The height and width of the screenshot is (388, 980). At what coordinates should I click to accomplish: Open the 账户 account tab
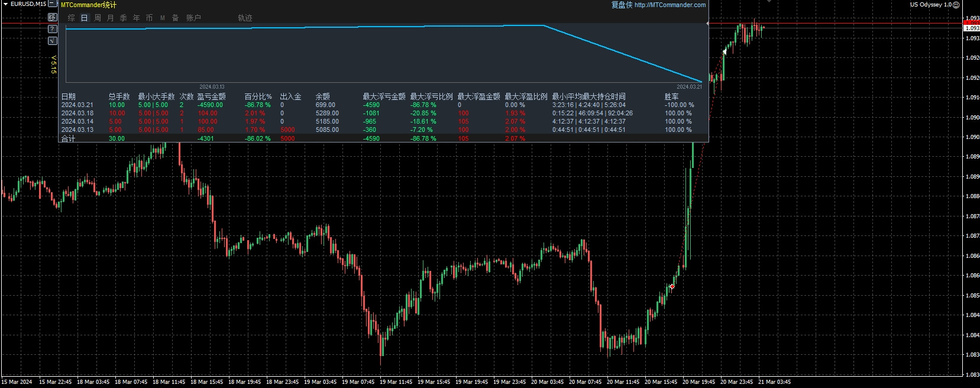coord(193,18)
